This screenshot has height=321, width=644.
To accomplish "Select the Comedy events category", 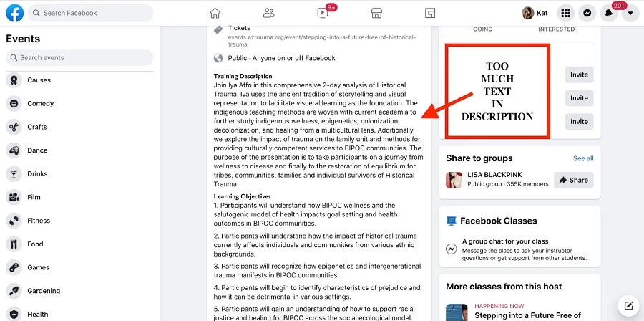I will tap(40, 104).
